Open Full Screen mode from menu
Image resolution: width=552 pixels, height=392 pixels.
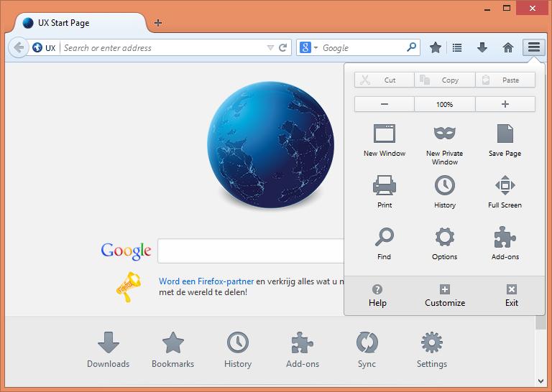(x=505, y=192)
